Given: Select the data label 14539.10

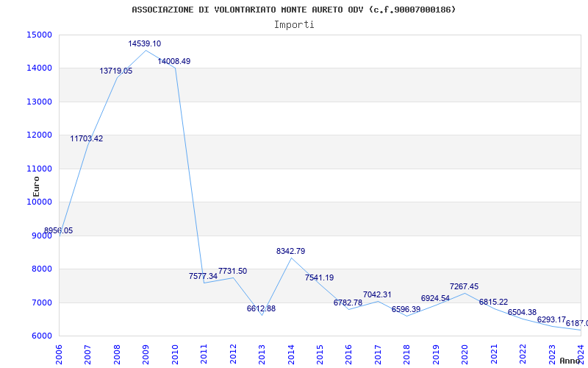Looking at the screenshot, I should tap(144, 43).
